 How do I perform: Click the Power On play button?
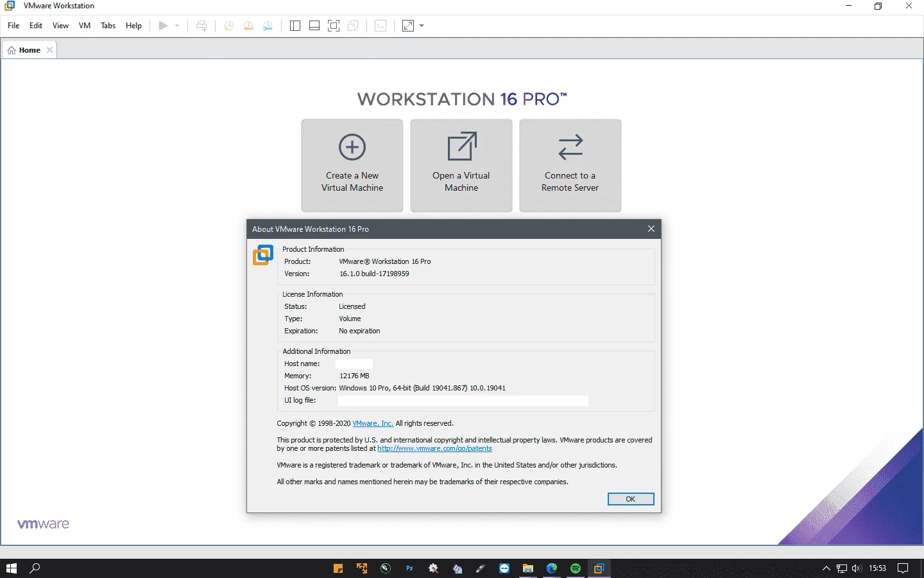(164, 26)
